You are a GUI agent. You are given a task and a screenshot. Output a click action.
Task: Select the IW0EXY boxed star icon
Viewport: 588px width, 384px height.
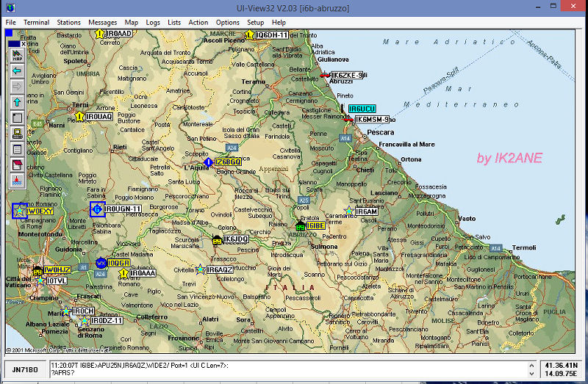[x=19, y=211]
